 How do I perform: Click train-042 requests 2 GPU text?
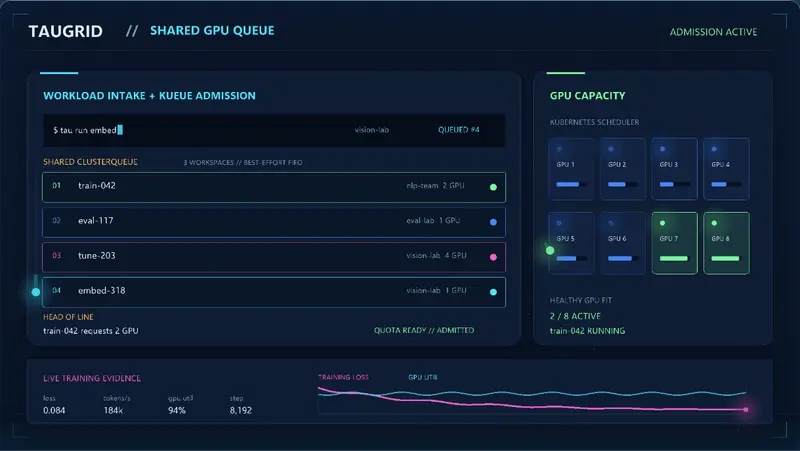coord(91,331)
